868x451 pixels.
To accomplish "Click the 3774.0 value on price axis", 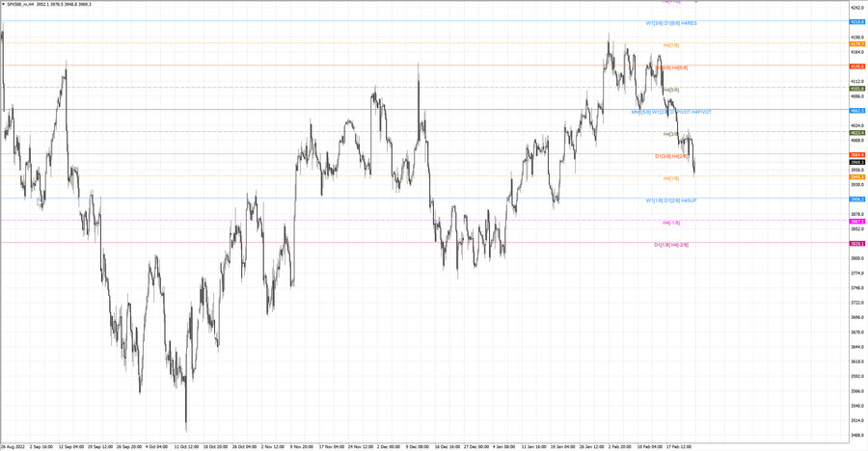I will (x=857, y=273).
